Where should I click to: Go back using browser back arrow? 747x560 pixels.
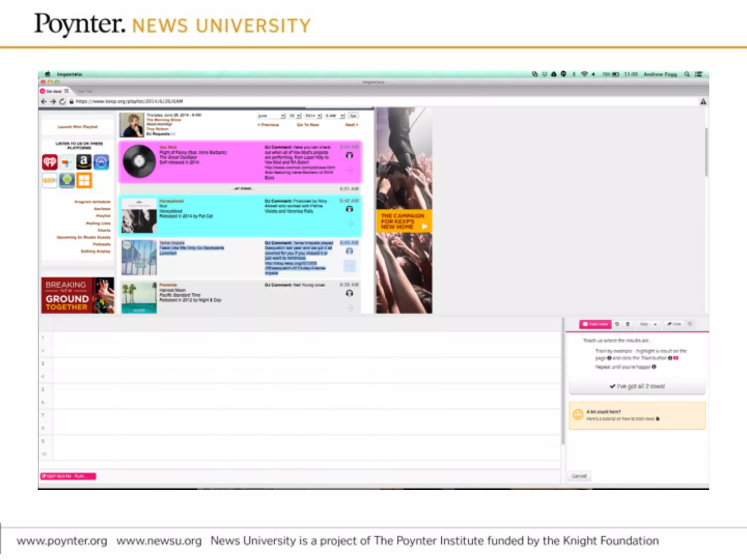44,102
